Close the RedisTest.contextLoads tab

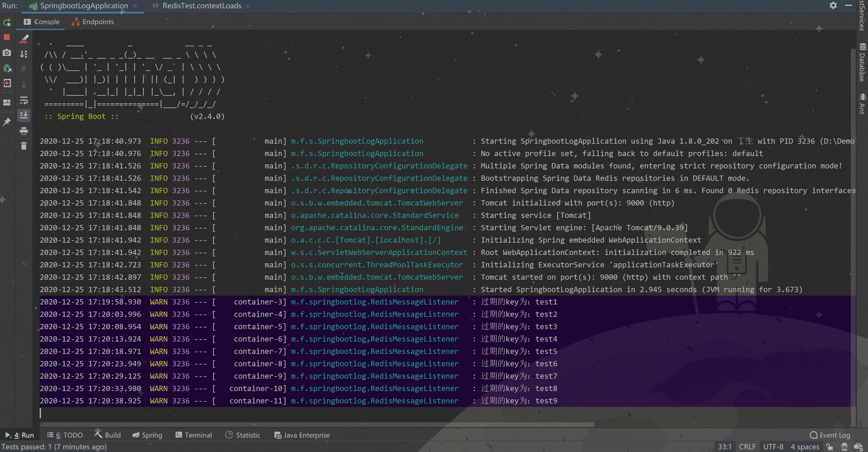[x=248, y=6]
